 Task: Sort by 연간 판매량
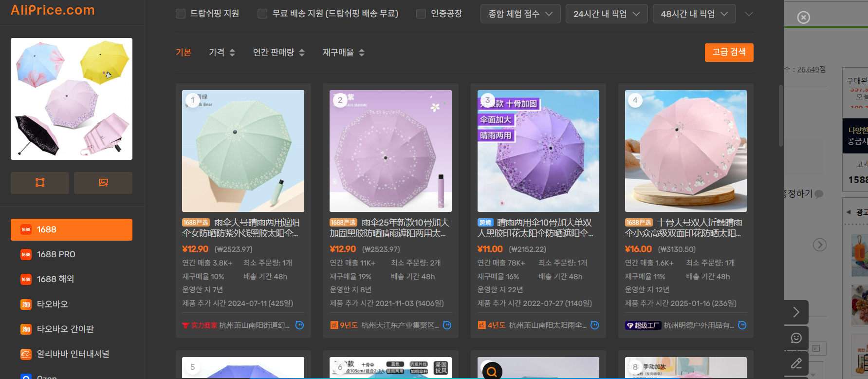279,52
